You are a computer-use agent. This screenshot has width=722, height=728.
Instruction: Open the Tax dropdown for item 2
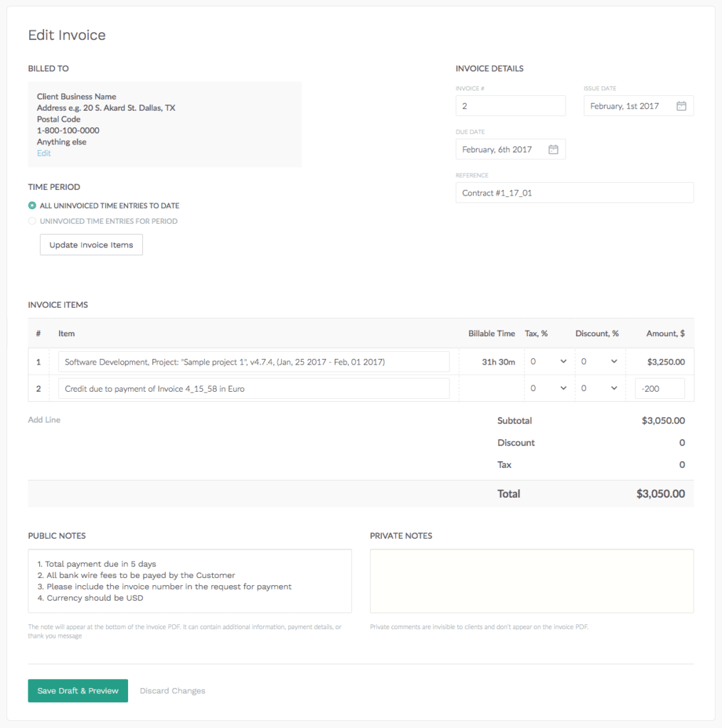click(x=549, y=388)
